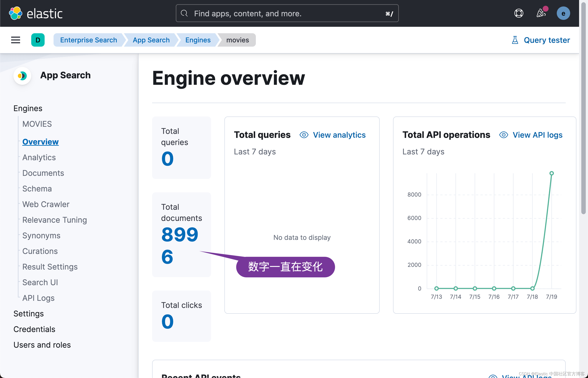This screenshot has height=378, width=588.
Task: Click the Query tester flask icon
Action: pos(515,40)
